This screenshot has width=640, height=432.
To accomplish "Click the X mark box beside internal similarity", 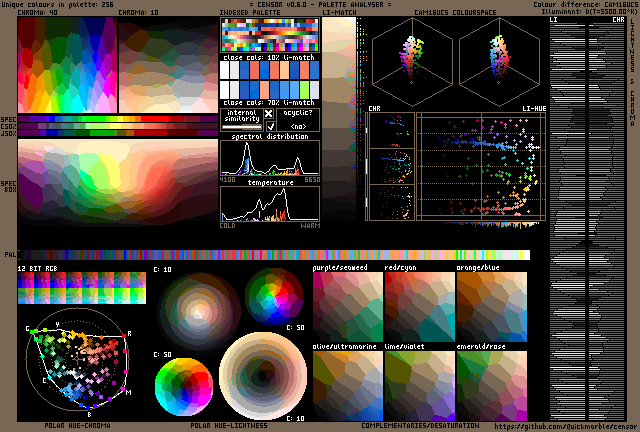I will tap(269, 114).
